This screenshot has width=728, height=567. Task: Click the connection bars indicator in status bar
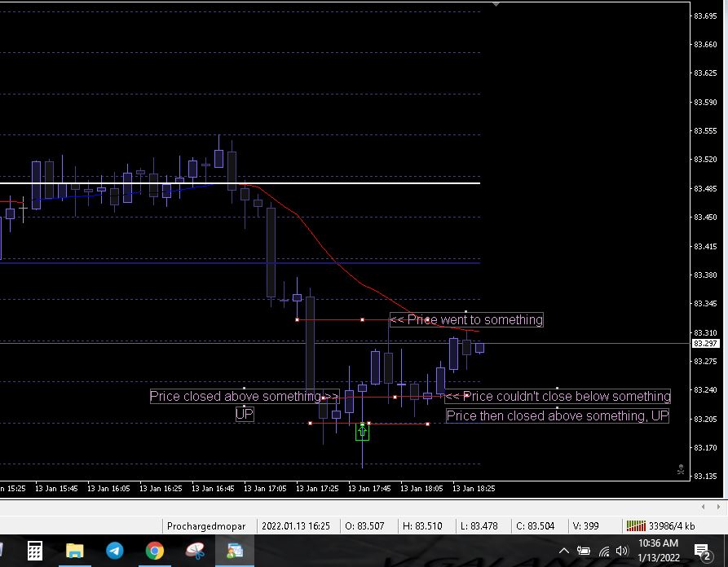click(x=636, y=525)
